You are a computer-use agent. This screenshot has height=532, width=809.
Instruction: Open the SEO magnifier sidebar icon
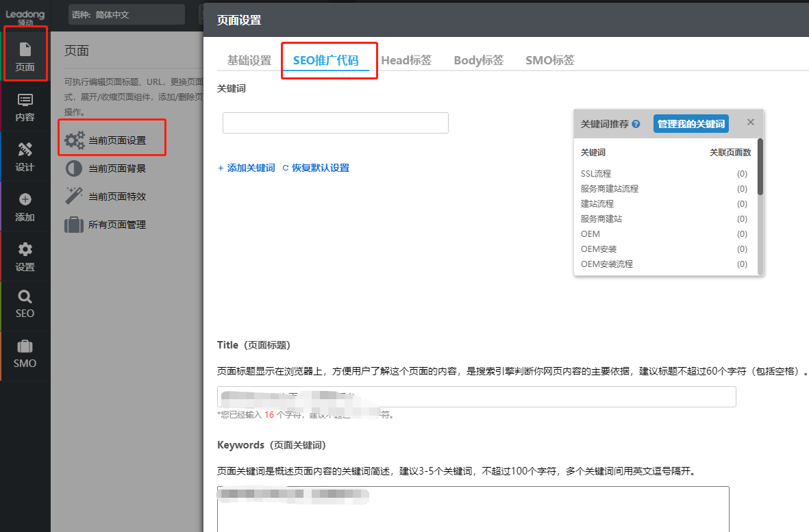tap(25, 303)
